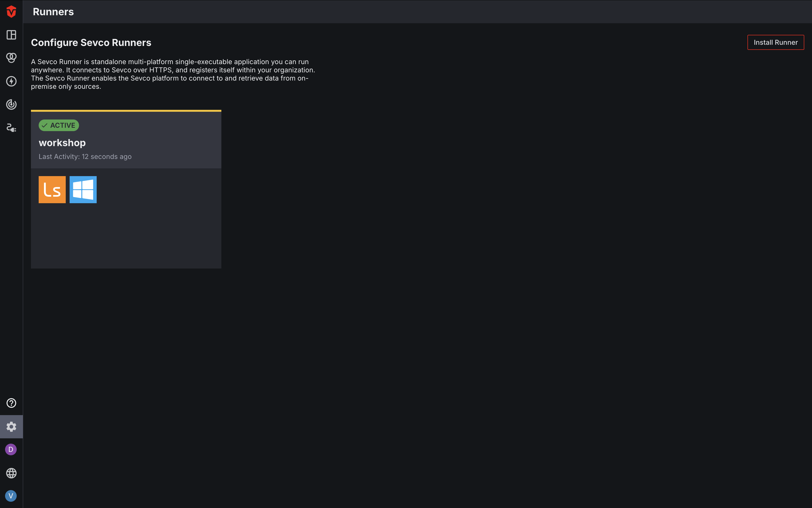Viewport: 812px width, 508px height.
Task: Open the radar sweep icon in sidebar
Action: (11, 105)
